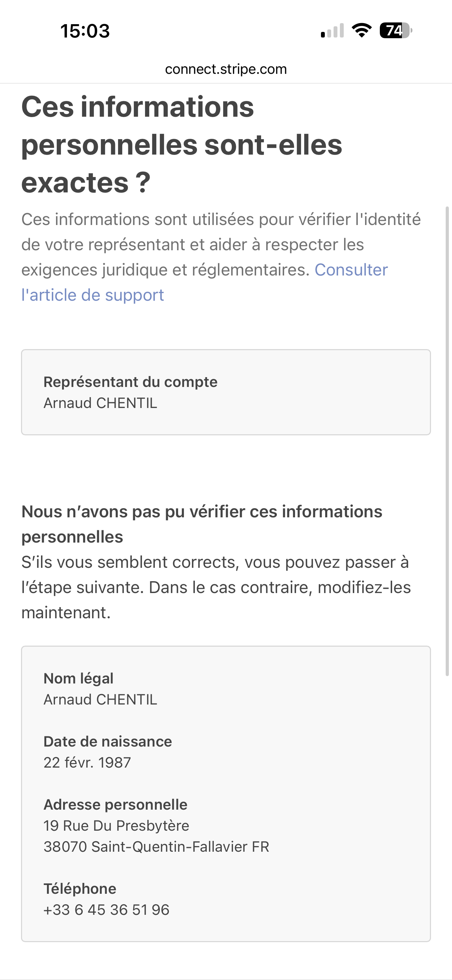Select the legal name value Arnaud CHENTIL
Viewport: 452px width, 980px height.
click(100, 700)
